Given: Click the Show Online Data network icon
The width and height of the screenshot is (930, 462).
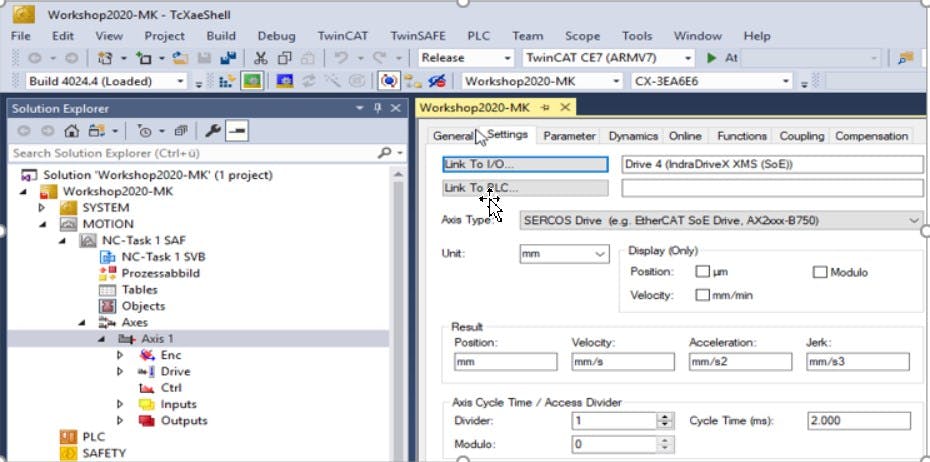Looking at the screenshot, I should pos(413,81).
